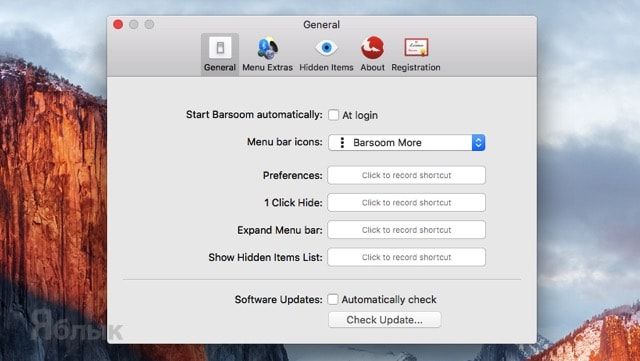640x361 pixels.
Task: Record shortcut for Preferences
Action: 407,175
